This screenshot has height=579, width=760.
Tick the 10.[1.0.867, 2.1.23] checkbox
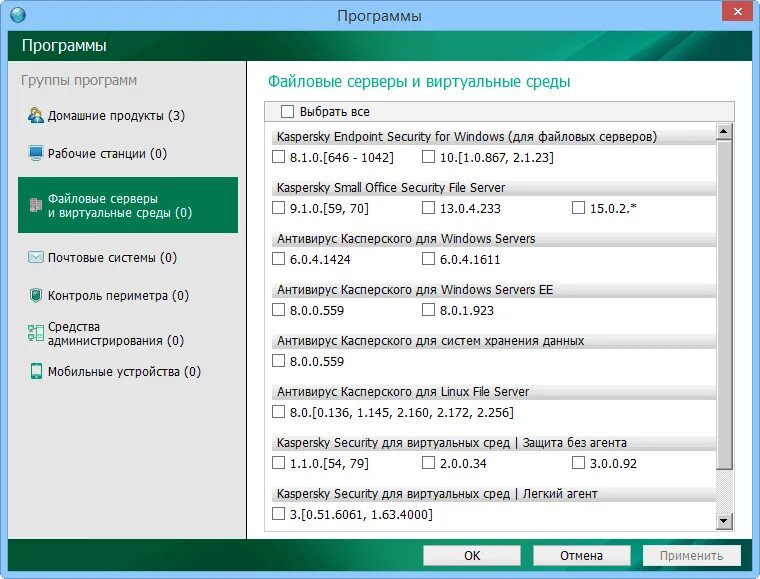pos(428,156)
